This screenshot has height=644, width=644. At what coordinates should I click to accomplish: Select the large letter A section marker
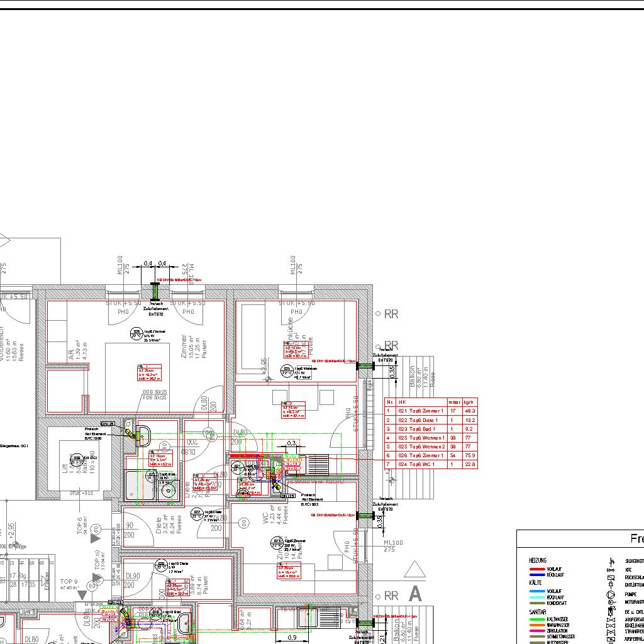414,593
